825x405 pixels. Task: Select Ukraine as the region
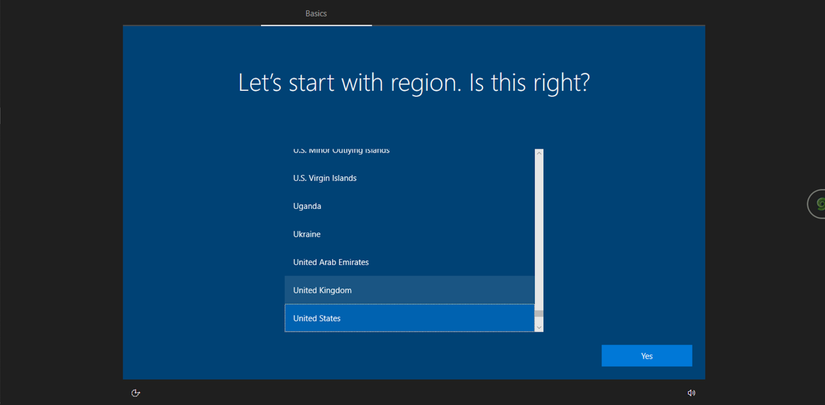(x=409, y=234)
